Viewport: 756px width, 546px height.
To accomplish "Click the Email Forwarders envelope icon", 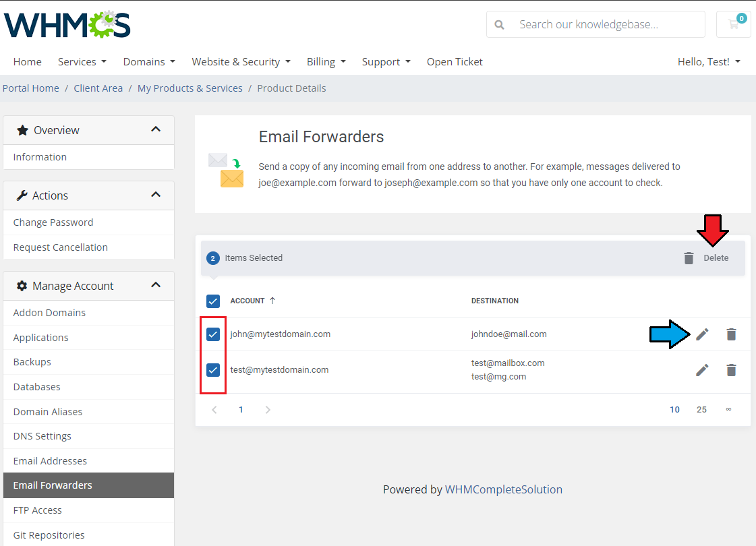I will (x=226, y=170).
